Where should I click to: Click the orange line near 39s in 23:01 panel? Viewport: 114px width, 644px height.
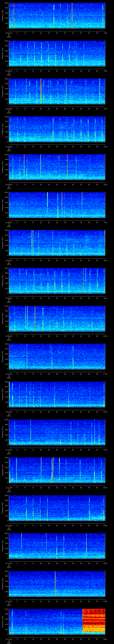[72, 16]
